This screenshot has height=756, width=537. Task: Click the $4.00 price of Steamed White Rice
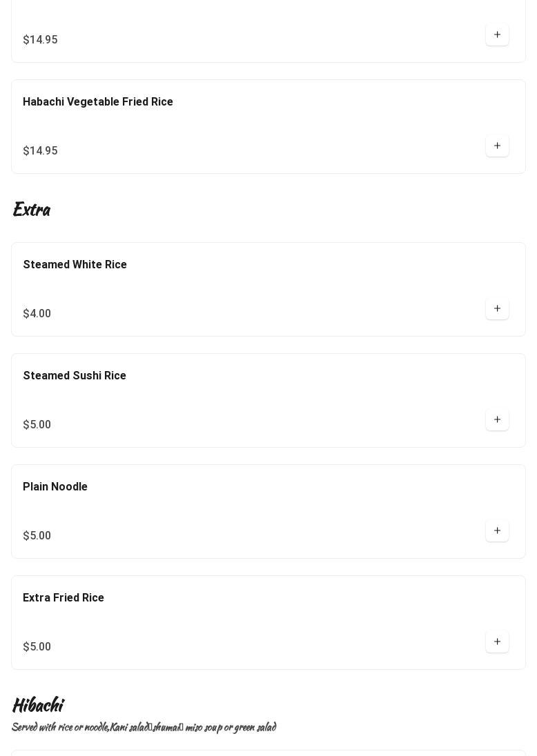click(37, 314)
